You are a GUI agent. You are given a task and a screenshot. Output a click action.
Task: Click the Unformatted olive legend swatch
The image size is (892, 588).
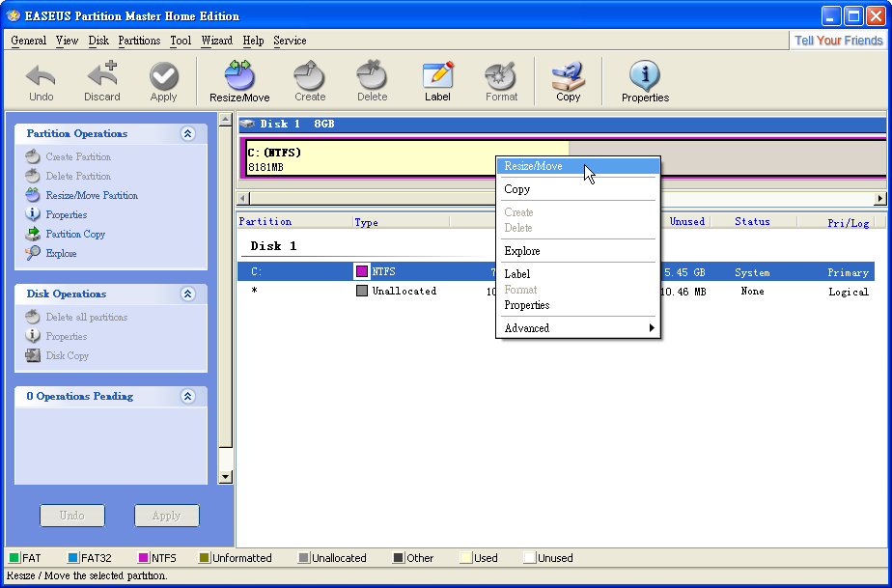click(x=205, y=558)
